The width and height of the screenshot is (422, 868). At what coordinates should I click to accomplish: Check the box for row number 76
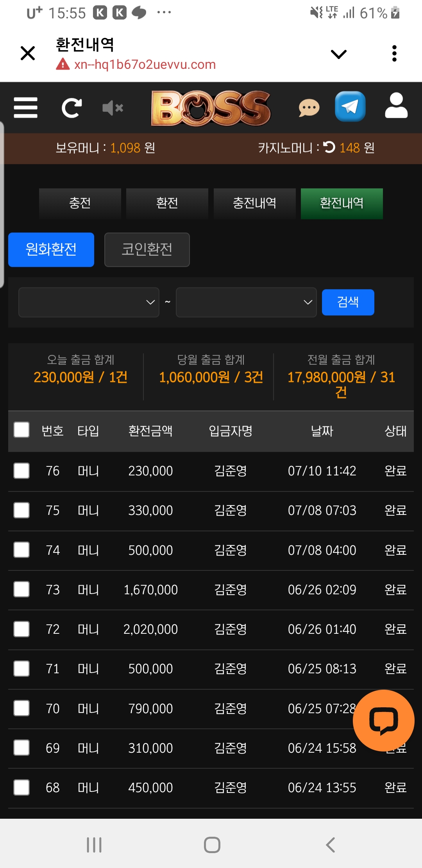21,471
